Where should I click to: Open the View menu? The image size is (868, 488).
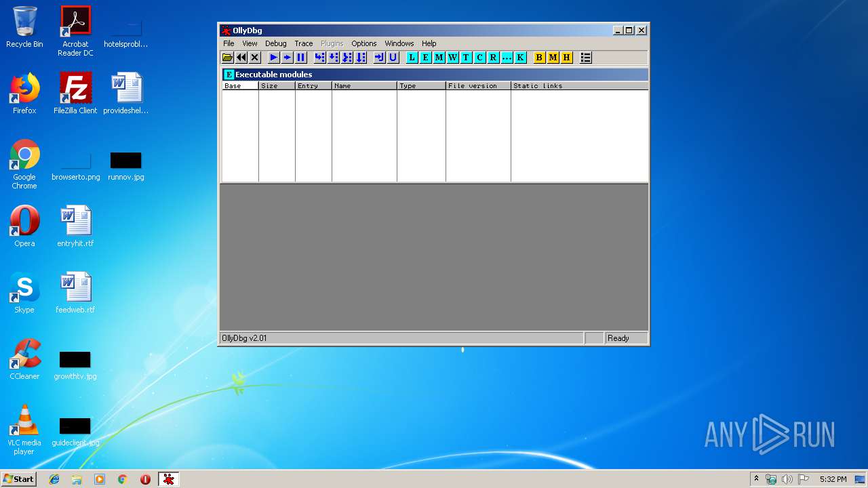click(250, 43)
